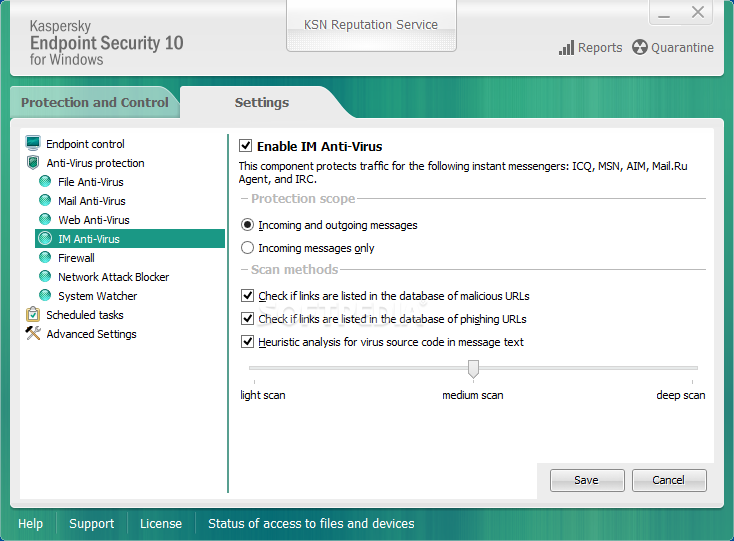Open Web Anti-Virus settings
The image size is (734, 541).
click(94, 220)
